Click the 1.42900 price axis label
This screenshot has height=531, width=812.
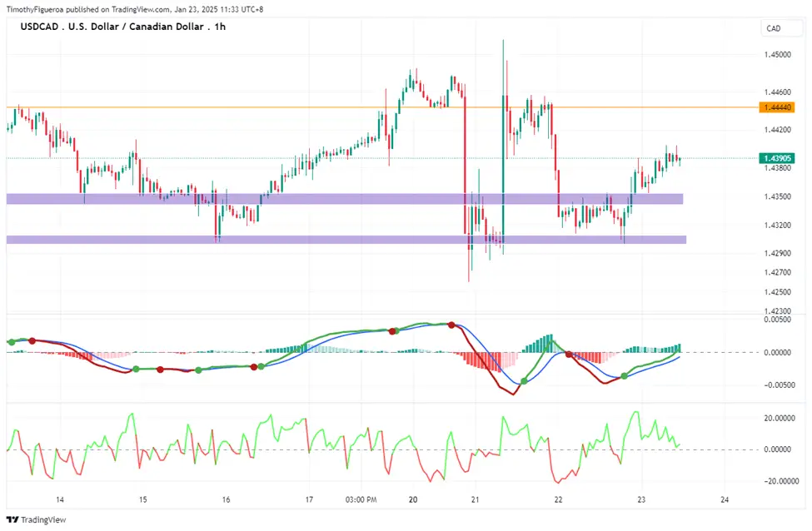(777, 253)
